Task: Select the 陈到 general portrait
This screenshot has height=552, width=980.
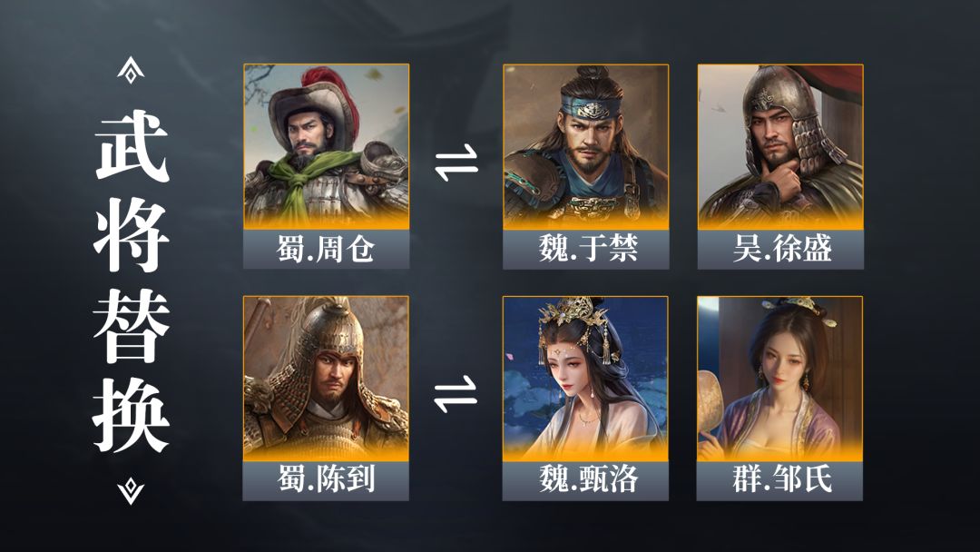Action: click(326, 379)
